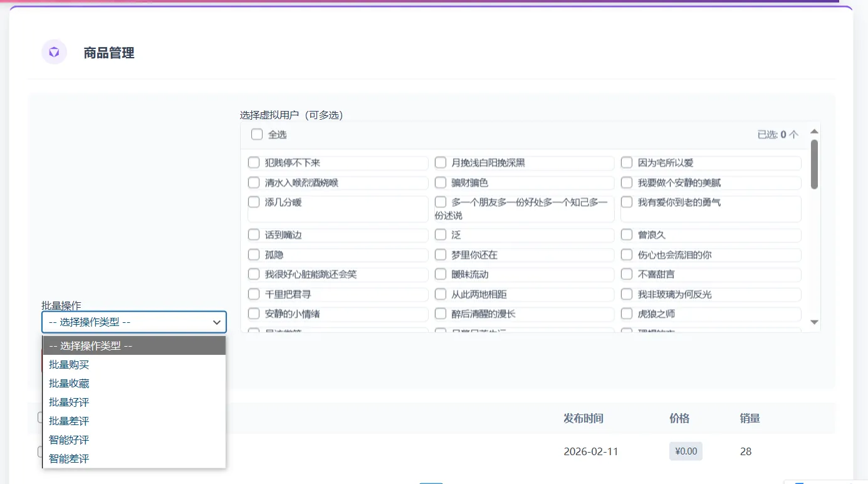
Task: Click the user list vertical scrollbar thumb
Action: click(x=814, y=164)
